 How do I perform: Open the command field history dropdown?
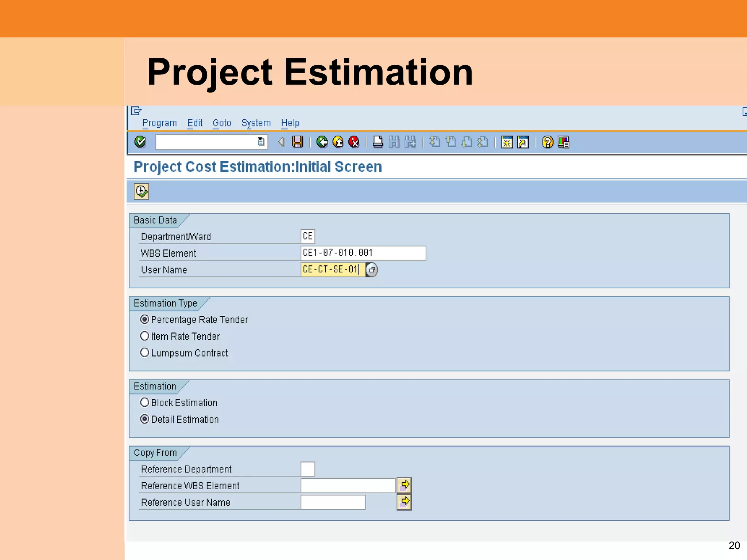(261, 142)
